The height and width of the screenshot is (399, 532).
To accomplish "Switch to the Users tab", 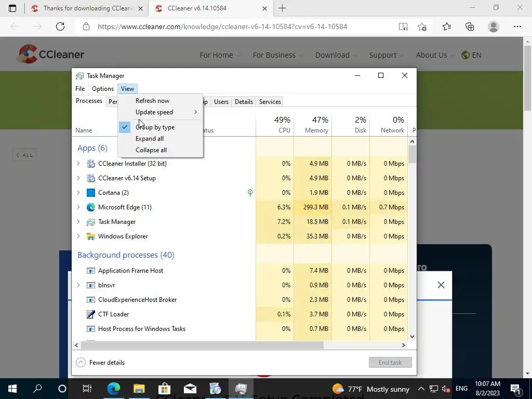I will 221,102.
